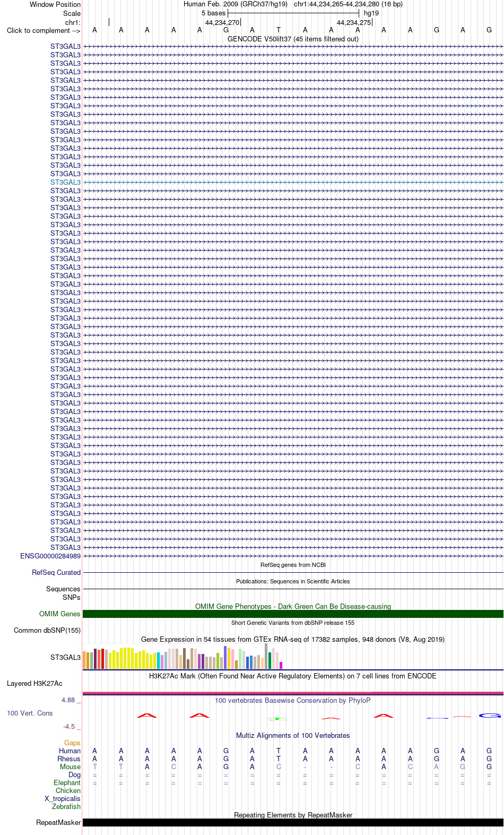The height and width of the screenshot is (835, 504).
Task: Click the Scale label
Action: 72,13
